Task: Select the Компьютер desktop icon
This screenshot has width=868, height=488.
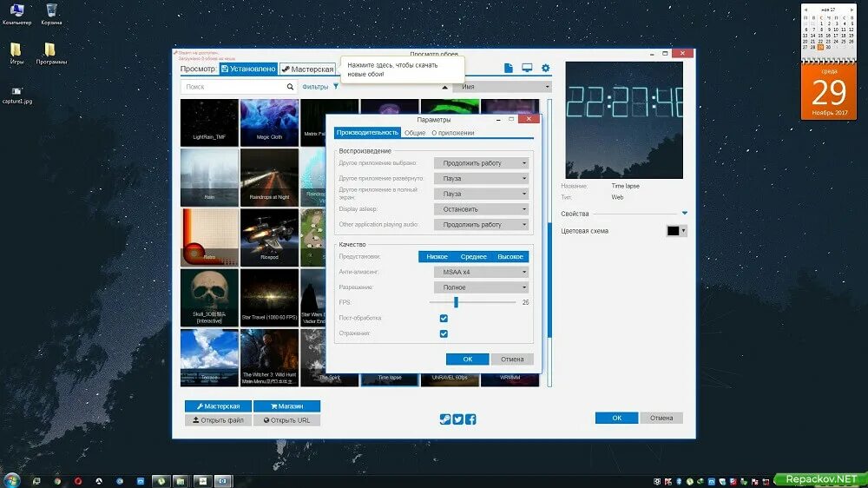Action: tap(16, 15)
